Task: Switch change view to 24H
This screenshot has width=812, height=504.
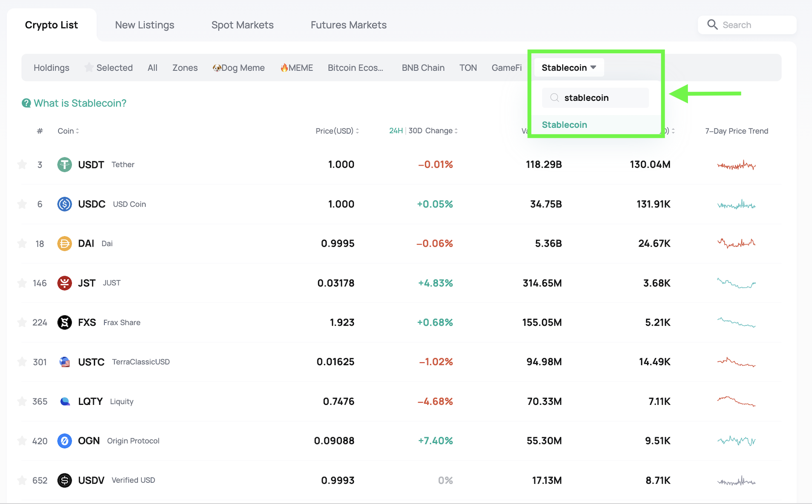Action: tap(396, 131)
